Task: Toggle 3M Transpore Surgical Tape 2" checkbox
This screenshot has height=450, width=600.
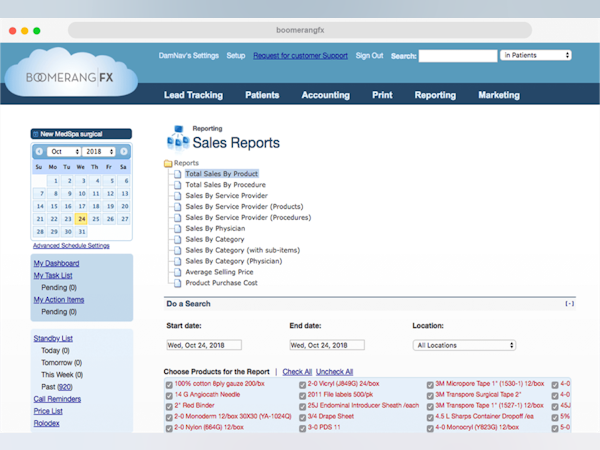Action: point(430,395)
